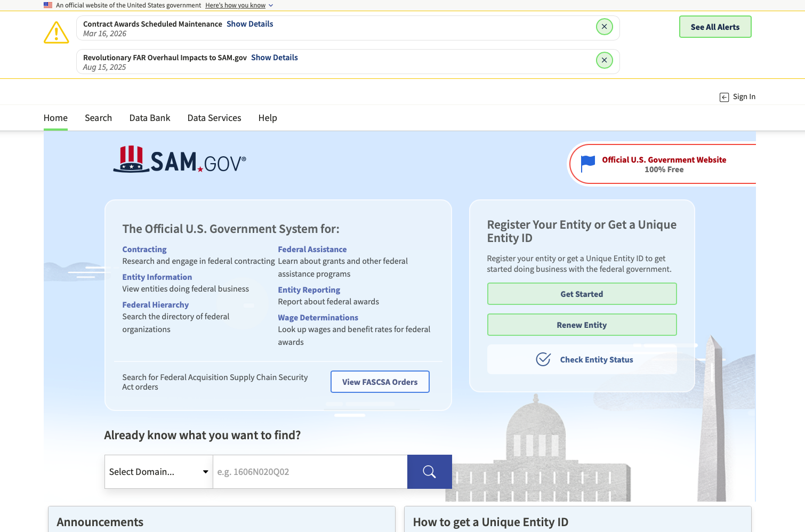Open the Search menu item

tap(99, 118)
